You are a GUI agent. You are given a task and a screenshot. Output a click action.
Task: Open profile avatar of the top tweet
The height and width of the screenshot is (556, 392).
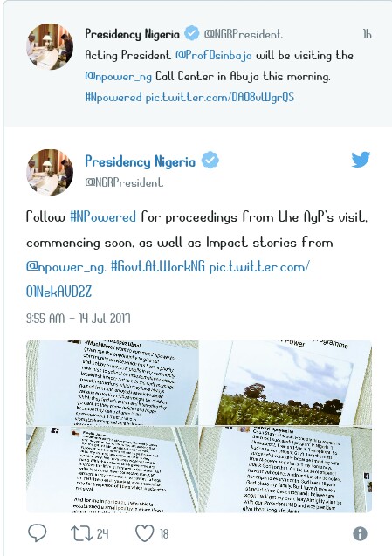point(50,46)
